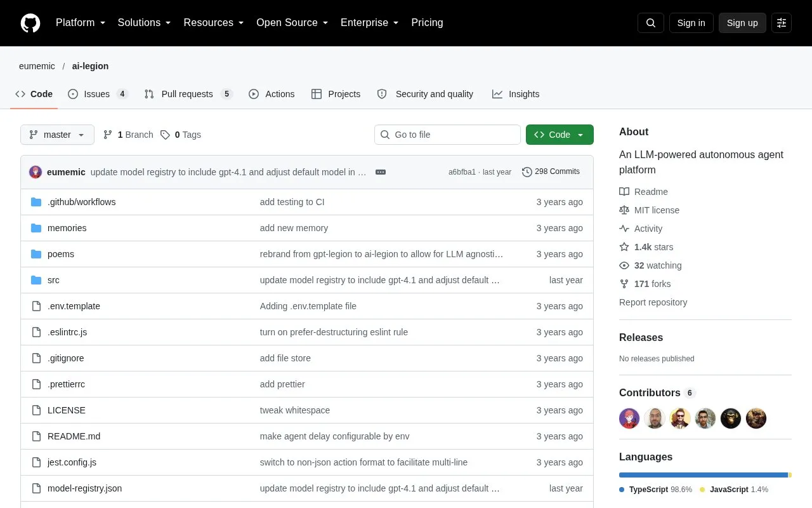Image resolution: width=812 pixels, height=508 pixels.
Task: Open the search magnifier button
Action: [651, 23]
